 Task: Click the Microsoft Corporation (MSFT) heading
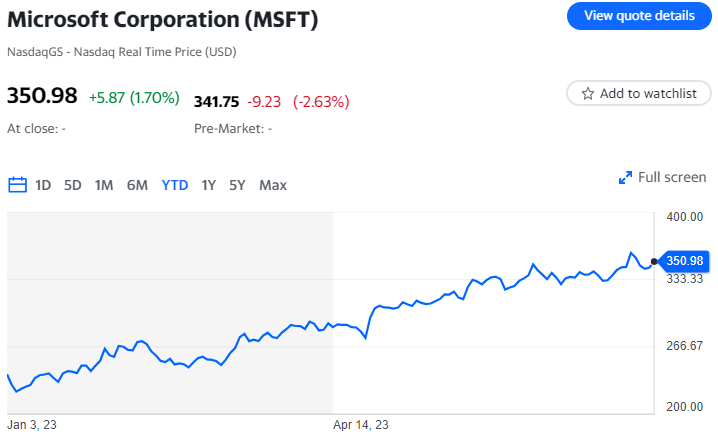pos(163,19)
